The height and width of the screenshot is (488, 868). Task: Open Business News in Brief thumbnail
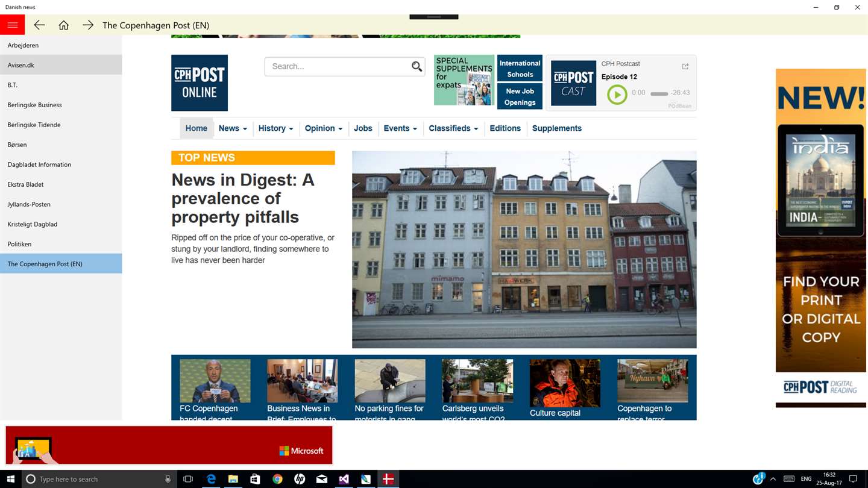(302, 381)
